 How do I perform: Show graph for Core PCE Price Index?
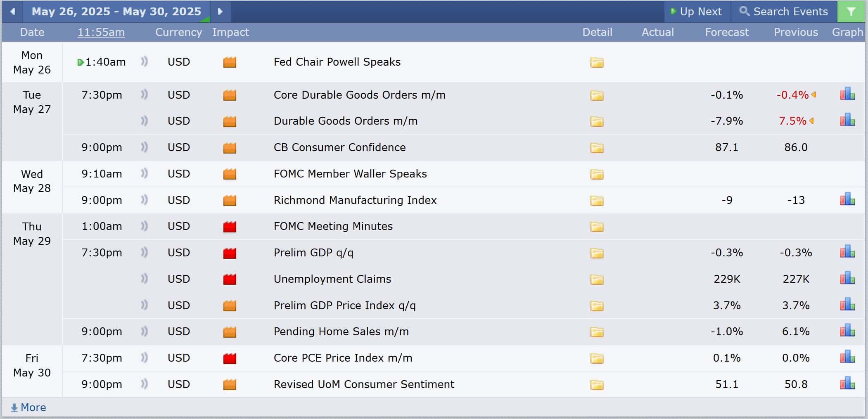847,357
